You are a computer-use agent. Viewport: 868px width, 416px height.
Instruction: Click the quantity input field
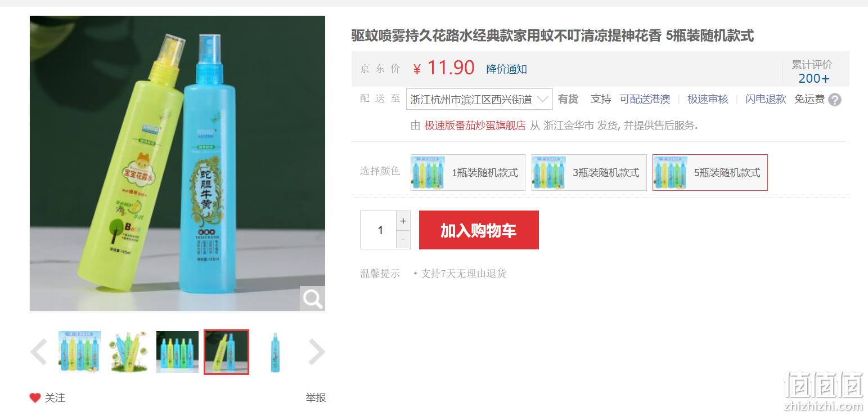(378, 230)
